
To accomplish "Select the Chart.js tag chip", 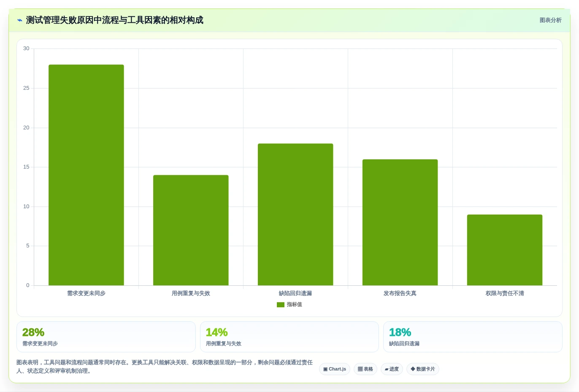I will [x=335, y=369].
